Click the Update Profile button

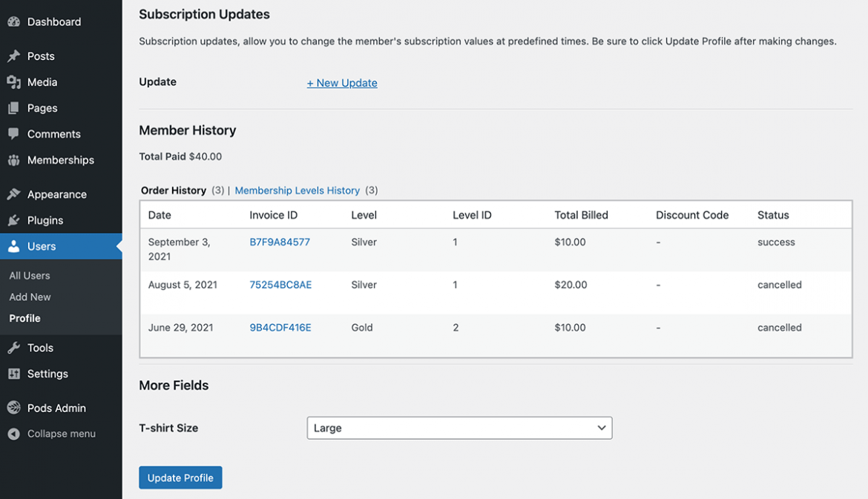click(x=180, y=477)
